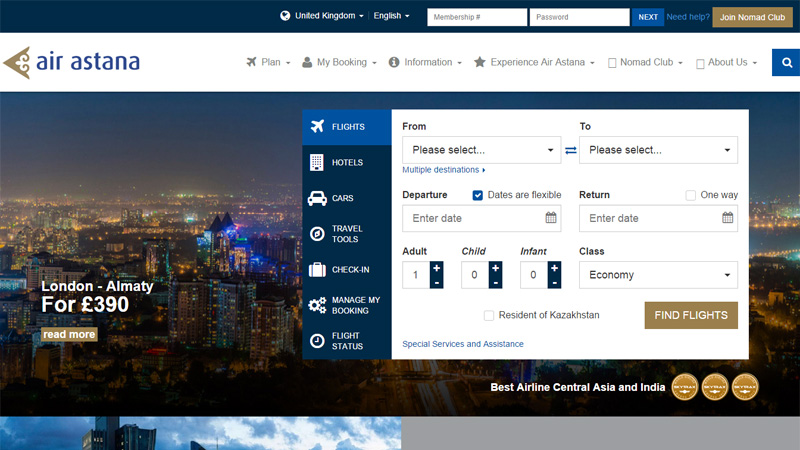
Task: Open the To airport dropdown
Action: [x=658, y=150]
